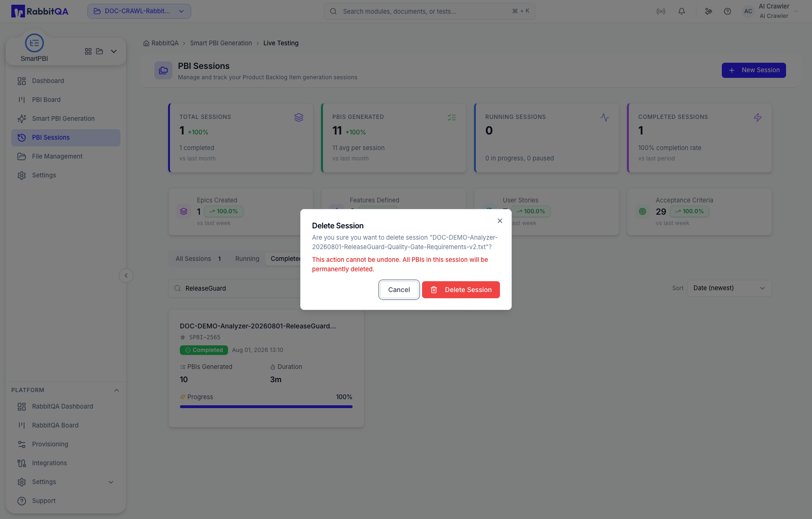This screenshot has width=812, height=519.
Task: Click the Acceptance Criteria target icon
Action: tap(643, 211)
